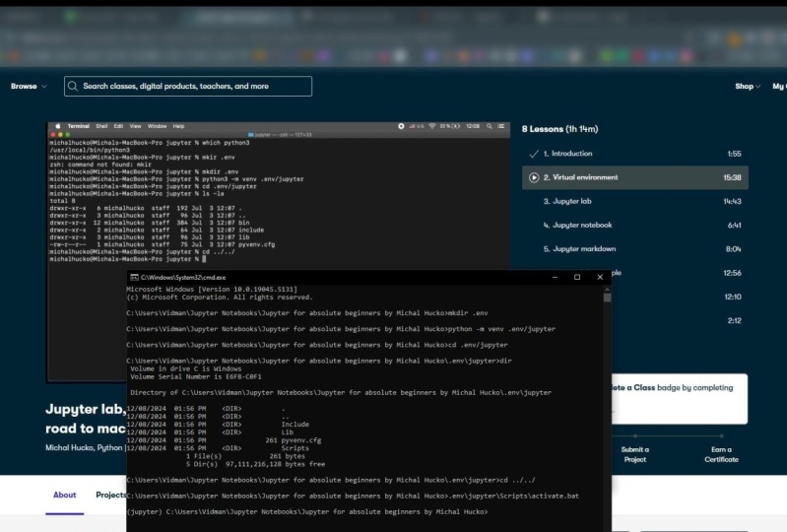Image resolution: width=787 pixels, height=532 pixels.
Task: Click the 12:56 lesson duration
Action: [732, 273]
